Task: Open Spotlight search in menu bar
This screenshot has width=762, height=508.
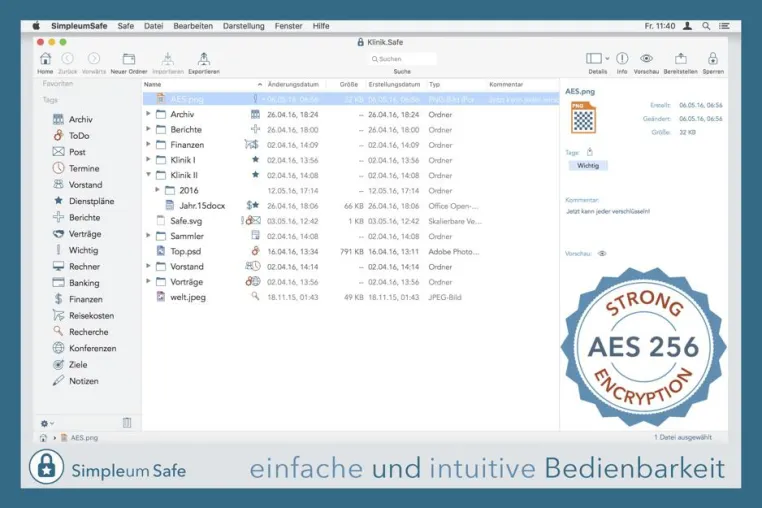Action: pos(706,26)
